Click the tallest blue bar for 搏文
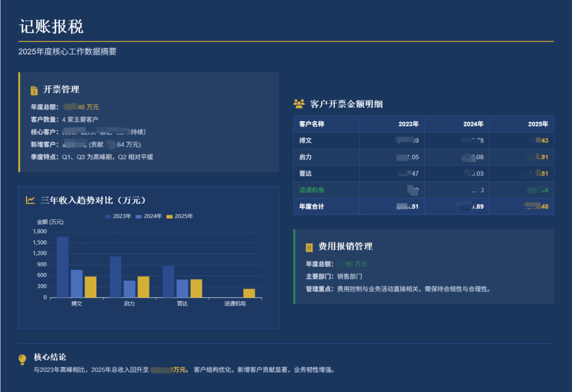The image size is (572, 392). coord(65,267)
